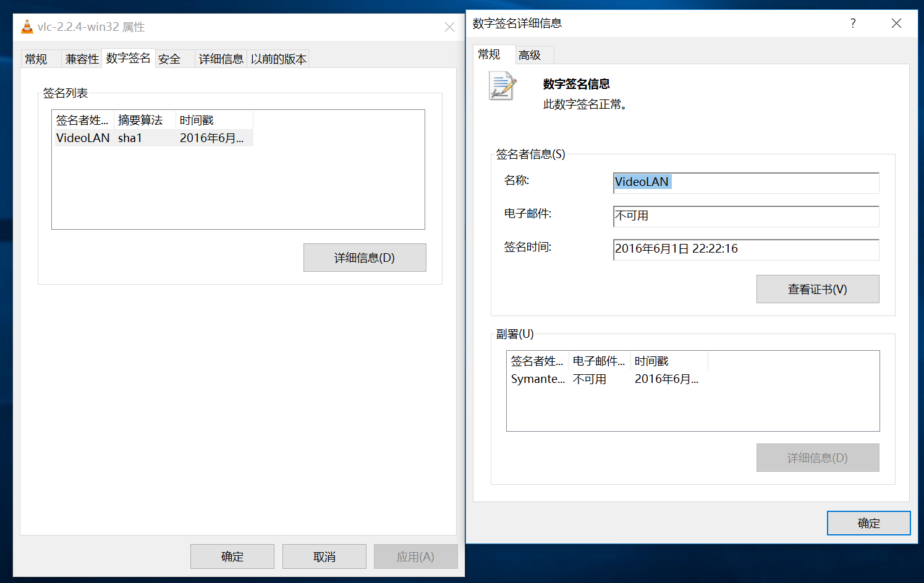924x583 pixels.
Task: Click the VLC cone icon in the properties title bar
Action: pos(27,27)
